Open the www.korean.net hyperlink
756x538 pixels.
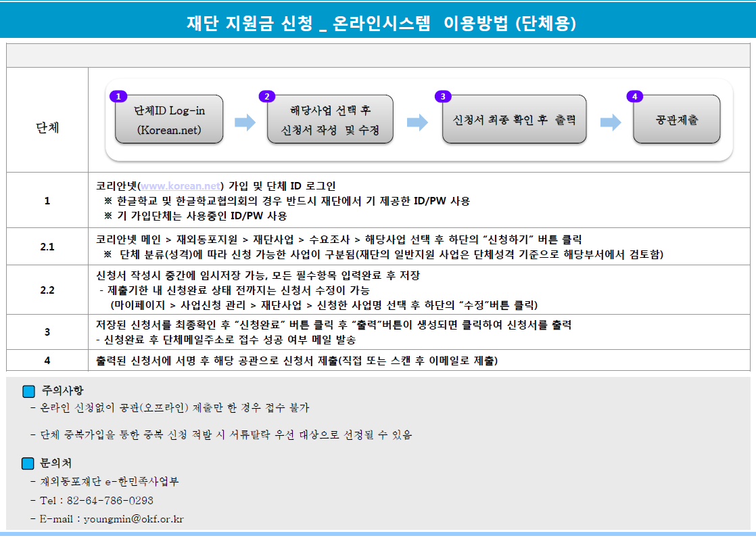click(x=179, y=185)
